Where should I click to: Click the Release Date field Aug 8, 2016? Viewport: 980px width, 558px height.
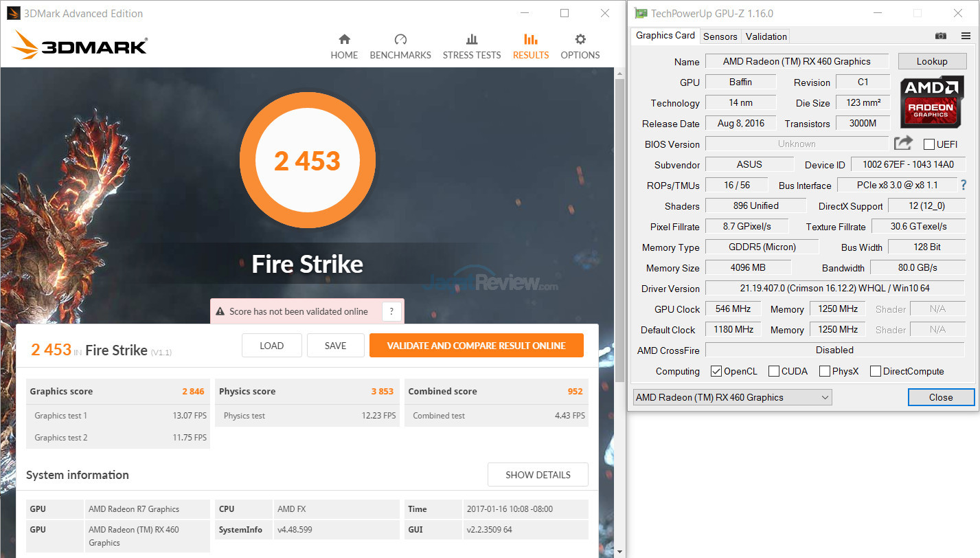click(x=740, y=123)
